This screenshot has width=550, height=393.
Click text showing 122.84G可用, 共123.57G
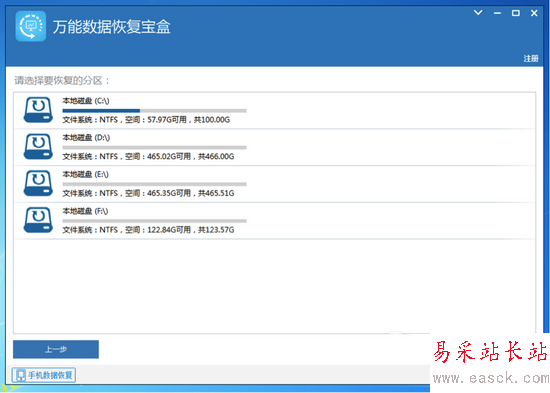pyautogui.click(x=190, y=230)
